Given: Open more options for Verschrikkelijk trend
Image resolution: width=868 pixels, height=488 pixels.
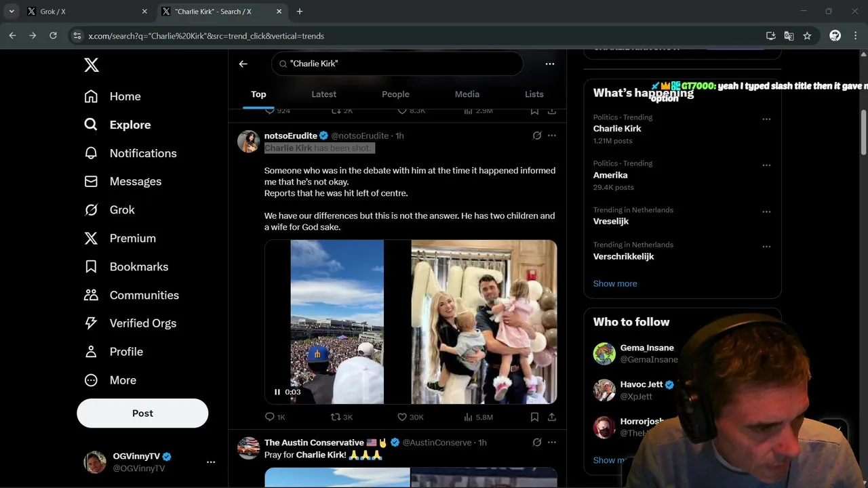Looking at the screenshot, I should pos(766,246).
